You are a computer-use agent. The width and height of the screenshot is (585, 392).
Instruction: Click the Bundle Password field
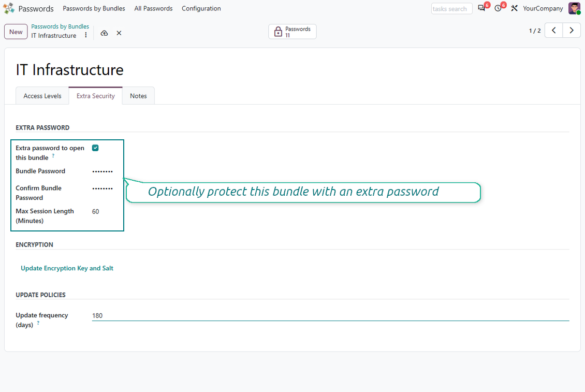103,171
